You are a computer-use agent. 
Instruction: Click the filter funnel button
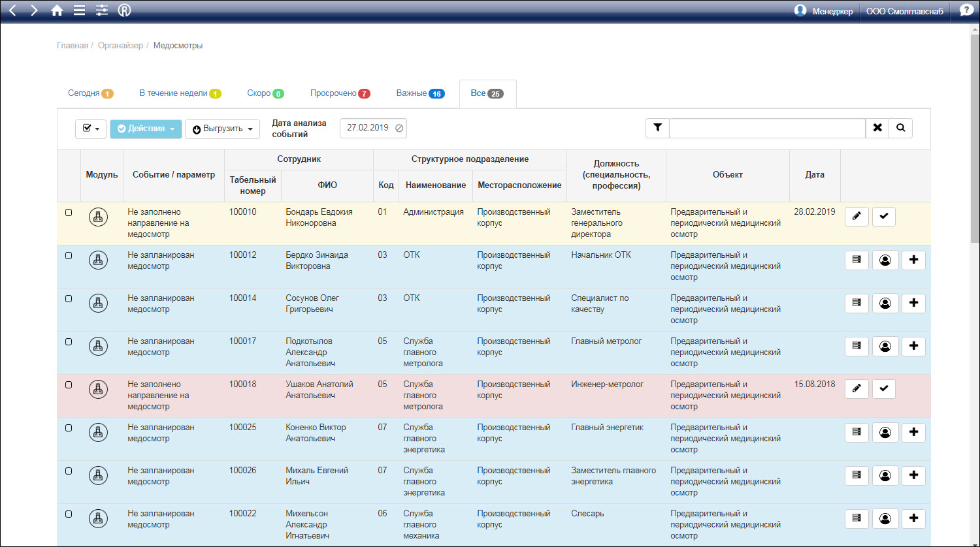pyautogui.click(x=657, y=128)
